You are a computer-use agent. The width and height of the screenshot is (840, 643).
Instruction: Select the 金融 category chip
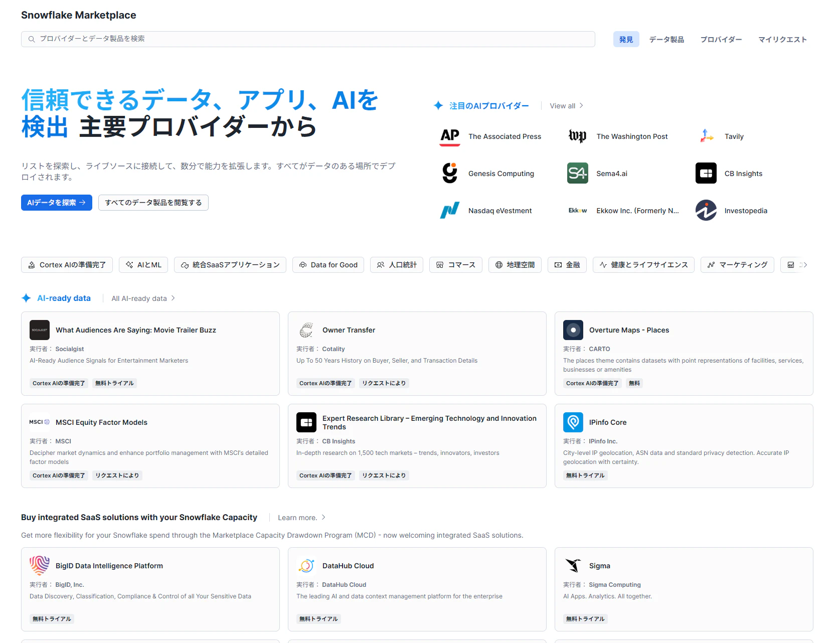567,265
